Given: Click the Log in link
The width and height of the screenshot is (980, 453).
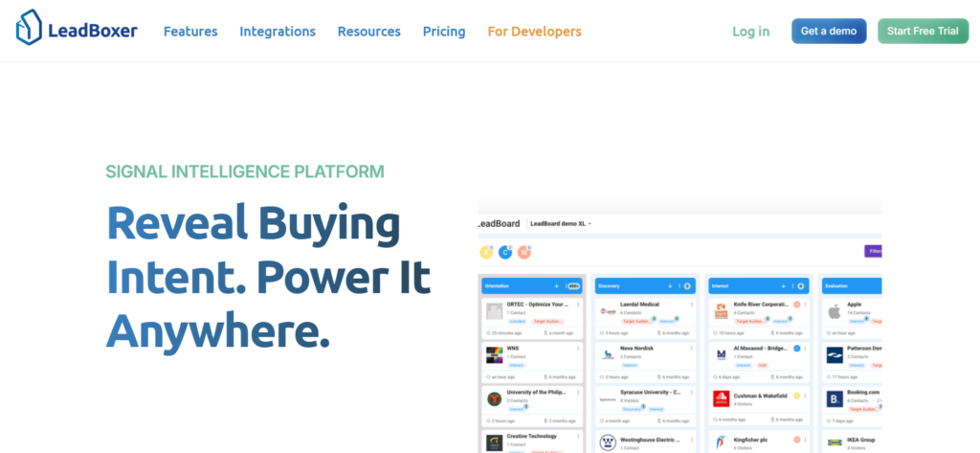Looking at the screenshot, I should pos(751,32).
